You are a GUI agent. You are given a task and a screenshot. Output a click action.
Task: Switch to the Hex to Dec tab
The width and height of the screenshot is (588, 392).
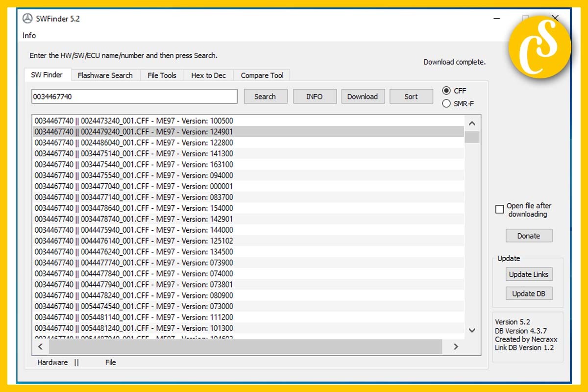(x=208, y=75)
